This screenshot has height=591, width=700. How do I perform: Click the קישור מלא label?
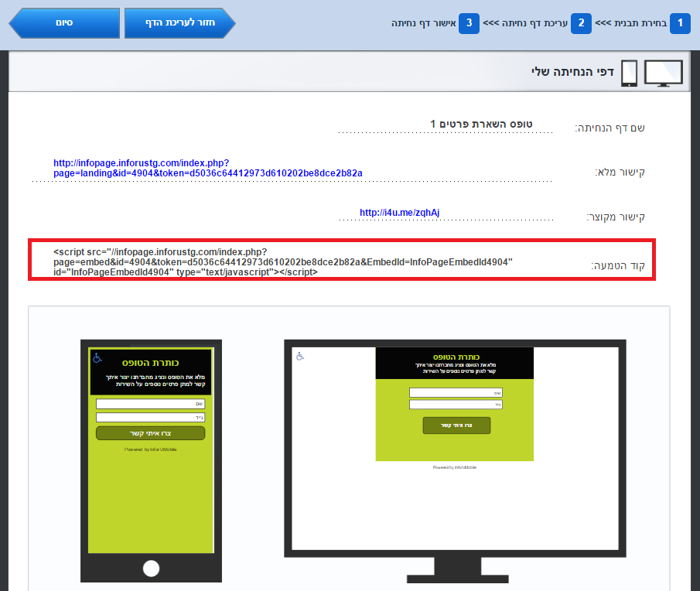tap(620, 172)
